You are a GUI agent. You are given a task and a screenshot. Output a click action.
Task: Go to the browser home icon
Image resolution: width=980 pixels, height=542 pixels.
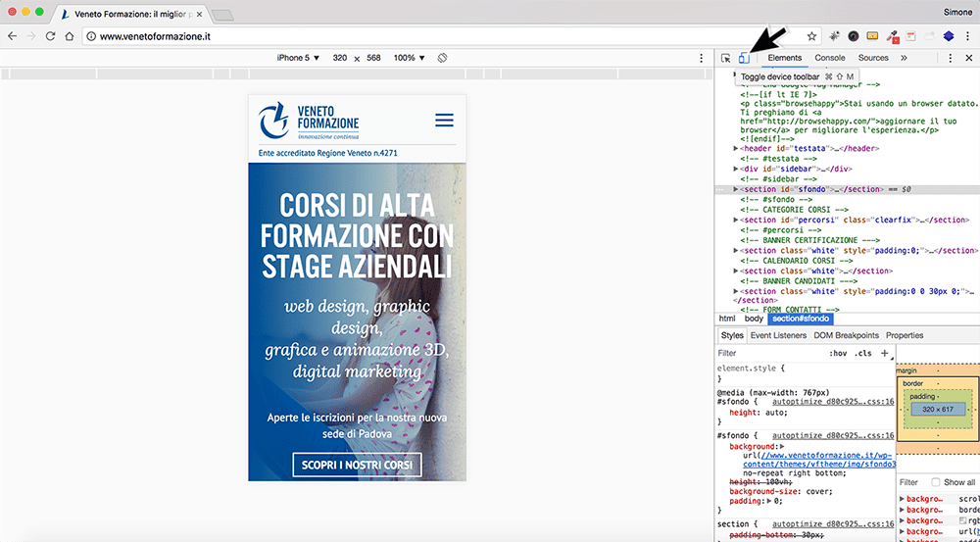tap(70, 36)
